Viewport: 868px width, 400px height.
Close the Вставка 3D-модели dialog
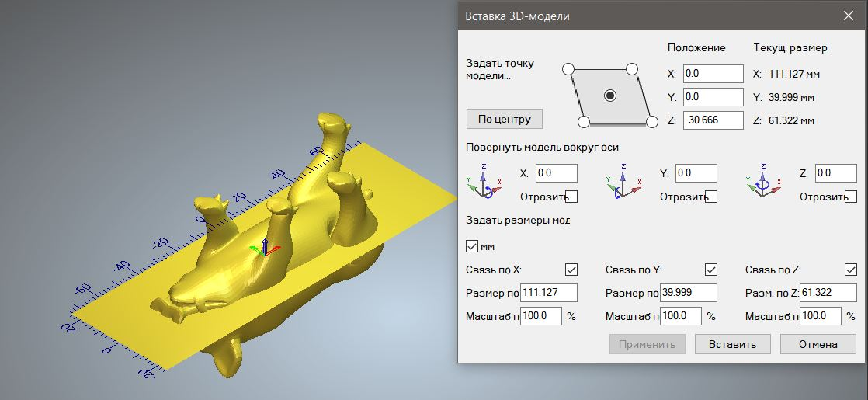coord(847,16)
